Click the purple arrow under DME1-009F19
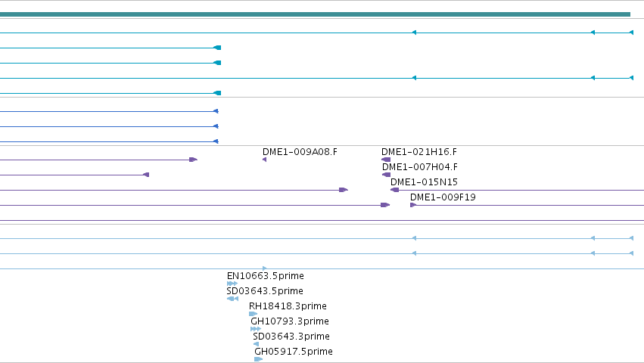This screenshot has height=363, width=644. [413, 205]
